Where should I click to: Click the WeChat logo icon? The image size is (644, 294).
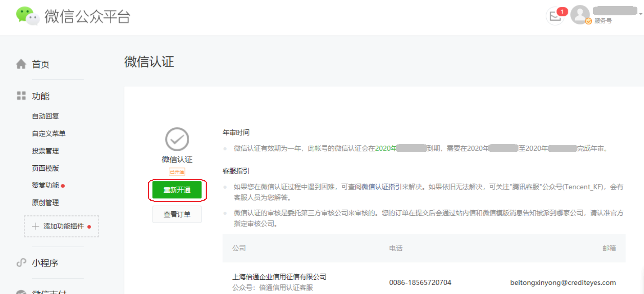tap(28, 16)
